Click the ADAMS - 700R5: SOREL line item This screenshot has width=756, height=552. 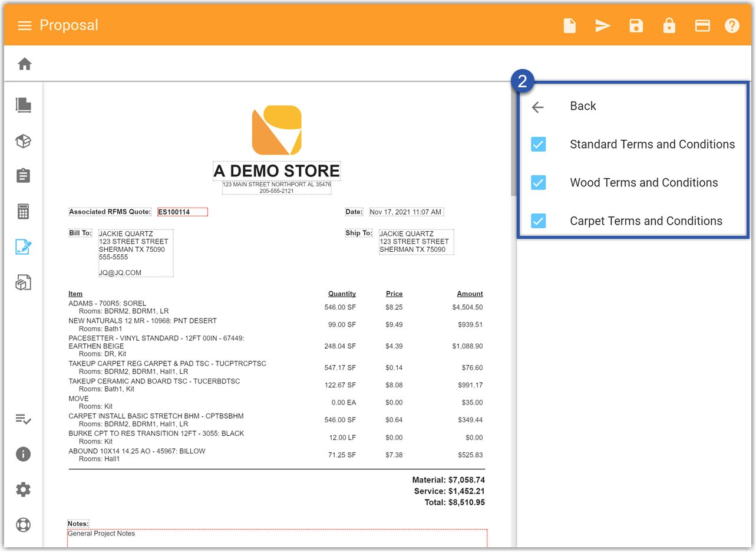pyautogui.click(x=107, y=304)
